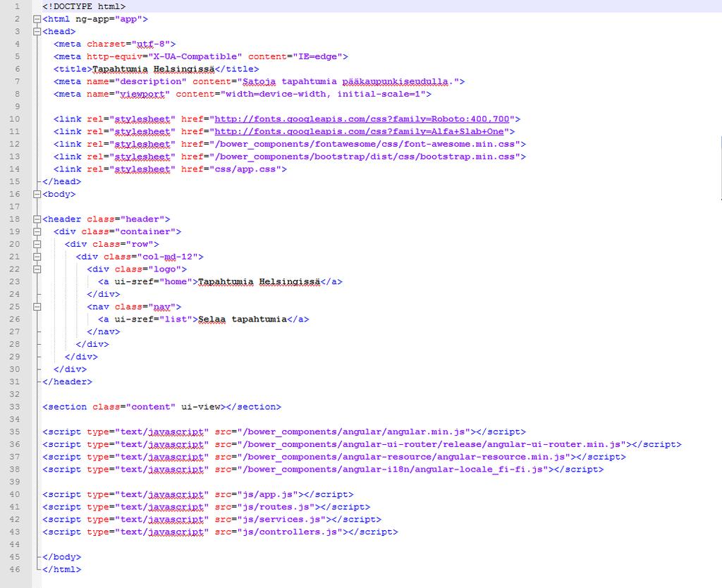722x588 pixels.
Task: Click the closing </nav> tag
Action: (x=104, y=331)
